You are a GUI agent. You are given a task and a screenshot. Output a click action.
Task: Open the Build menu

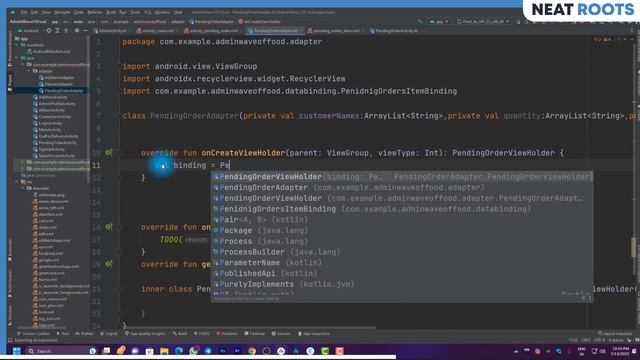(x=111, y=12)
